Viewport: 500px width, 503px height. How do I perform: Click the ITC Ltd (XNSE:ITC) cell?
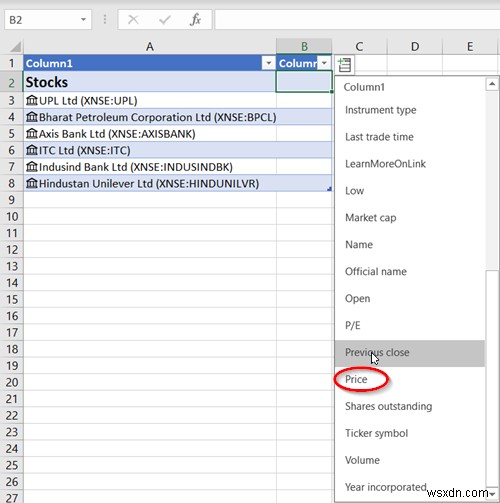click(150, 150)
